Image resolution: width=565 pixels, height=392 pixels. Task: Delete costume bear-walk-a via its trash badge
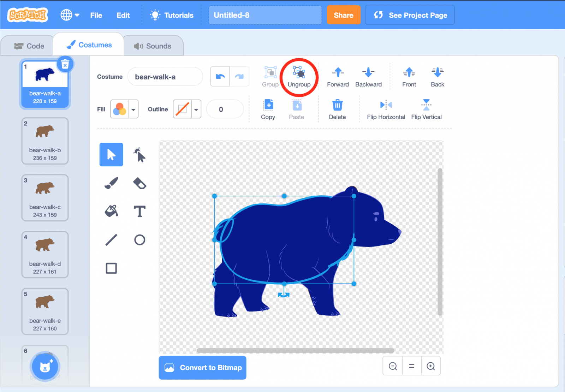(65, 64)
